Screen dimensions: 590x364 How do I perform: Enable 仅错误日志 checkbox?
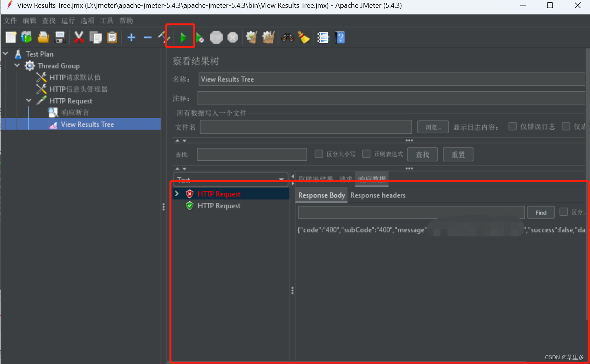coord(513,126)
